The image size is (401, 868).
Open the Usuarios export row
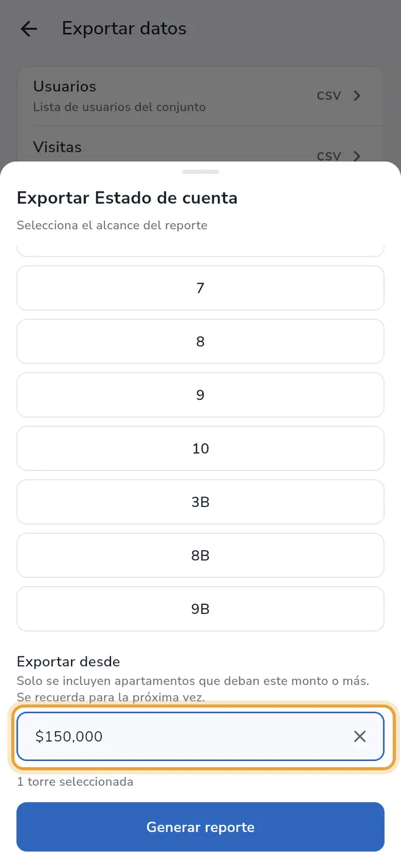pyautogui.click(x=200, y=96)
